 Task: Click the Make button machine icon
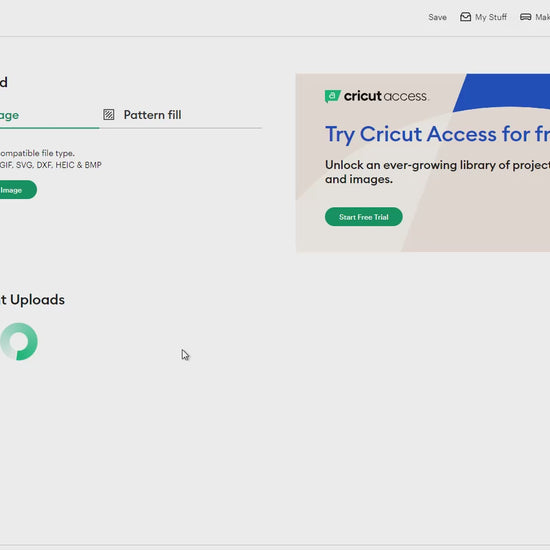pos(525,17)
